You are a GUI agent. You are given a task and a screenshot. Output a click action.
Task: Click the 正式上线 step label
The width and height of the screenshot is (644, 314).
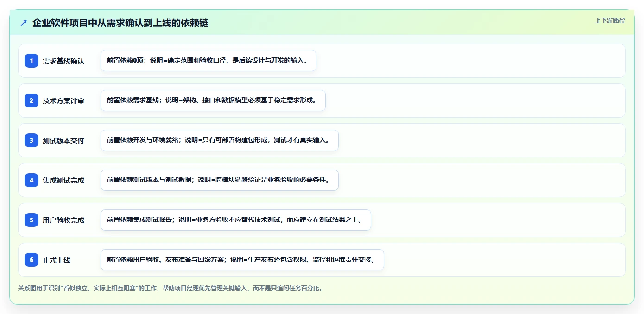[57, 260]
